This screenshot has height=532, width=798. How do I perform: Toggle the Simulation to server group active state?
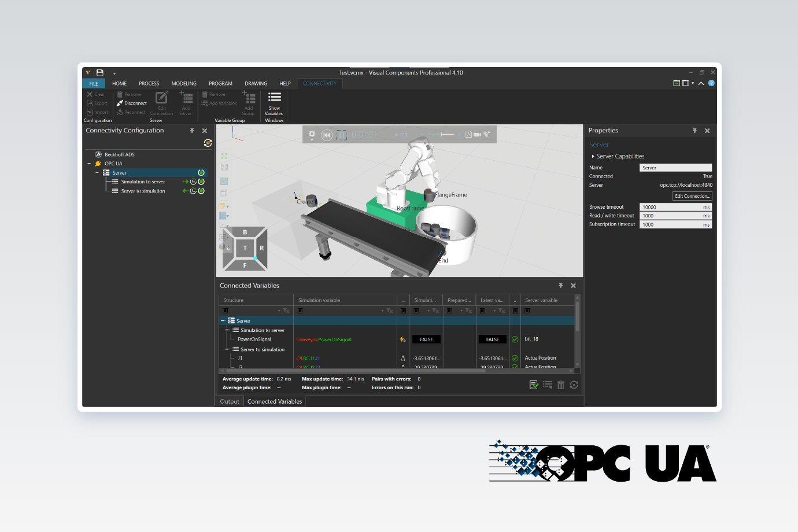coord(201,182)
